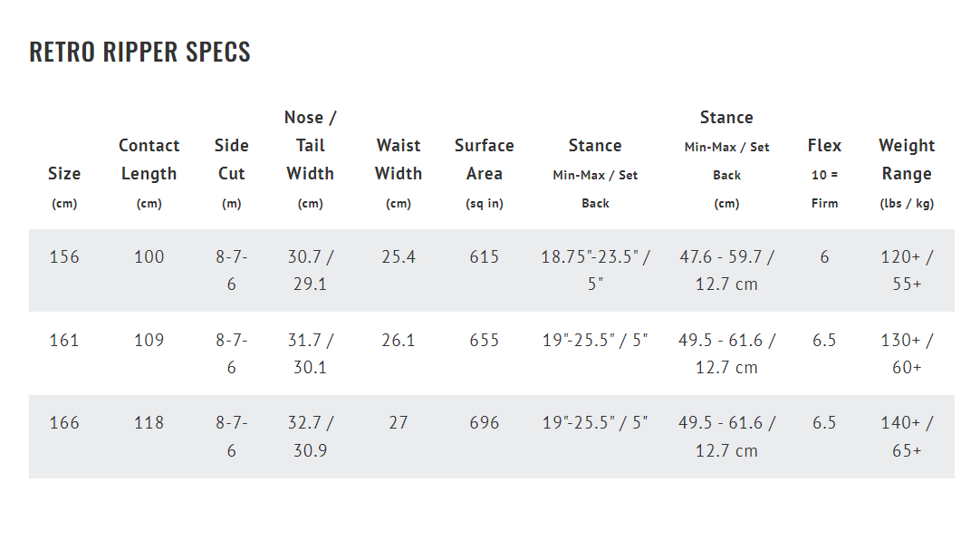Click the 32.7 / 30.9 nose tail width
Viewport: 980px width, 540px height.
pyautogui.click(x=310, y=436)
